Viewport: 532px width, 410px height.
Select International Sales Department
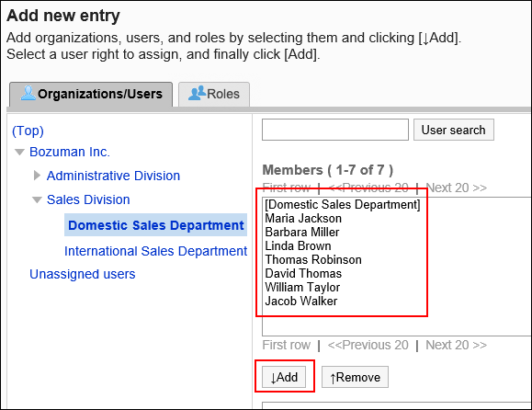(x=155, y=251)
